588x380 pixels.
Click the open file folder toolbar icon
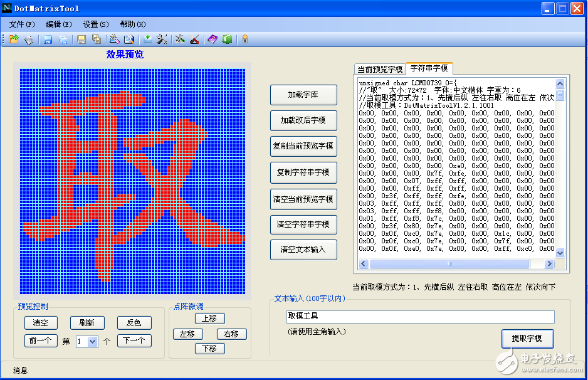coord(14,40)
